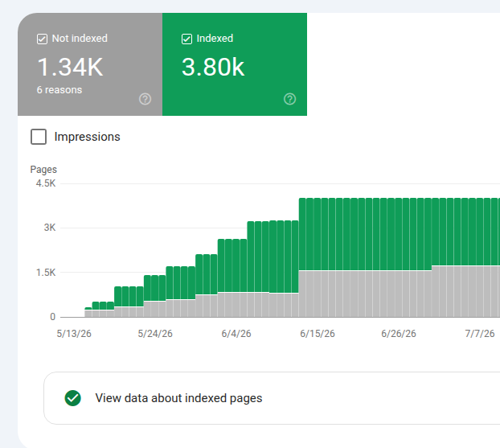Uncheck the Indexed checkbox
500x448 pixels.
tap(186, 39)
